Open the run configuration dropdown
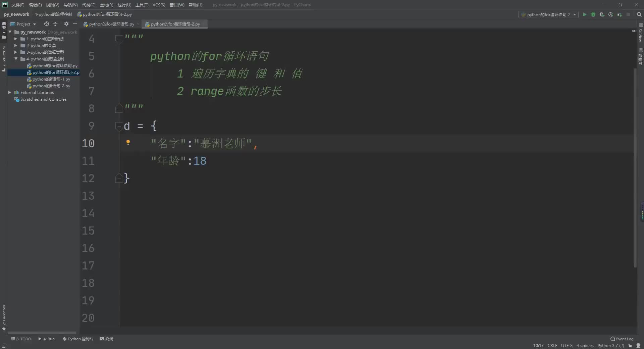Viewport: 644px width, 349px height. tap(548, 14)
